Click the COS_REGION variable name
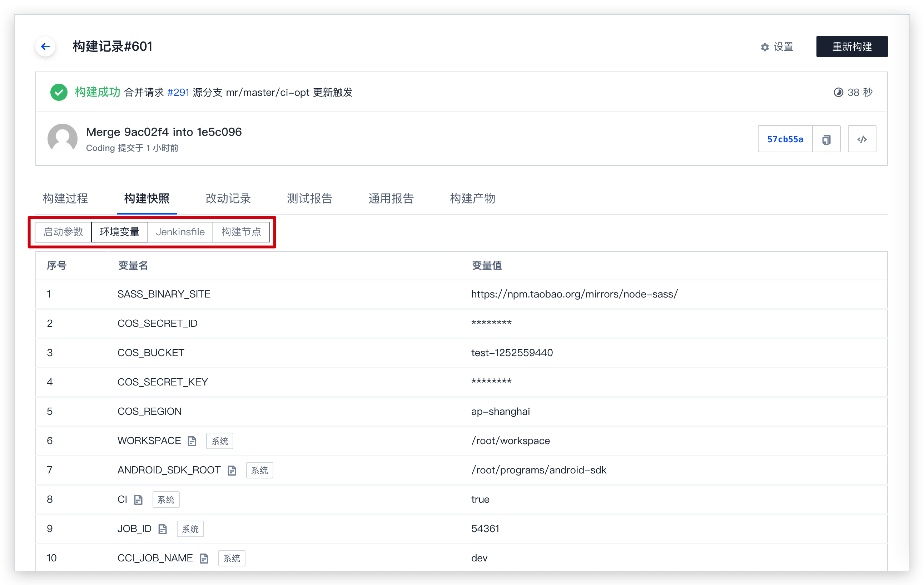Screen dimensions: 924x585 point(149,411)
